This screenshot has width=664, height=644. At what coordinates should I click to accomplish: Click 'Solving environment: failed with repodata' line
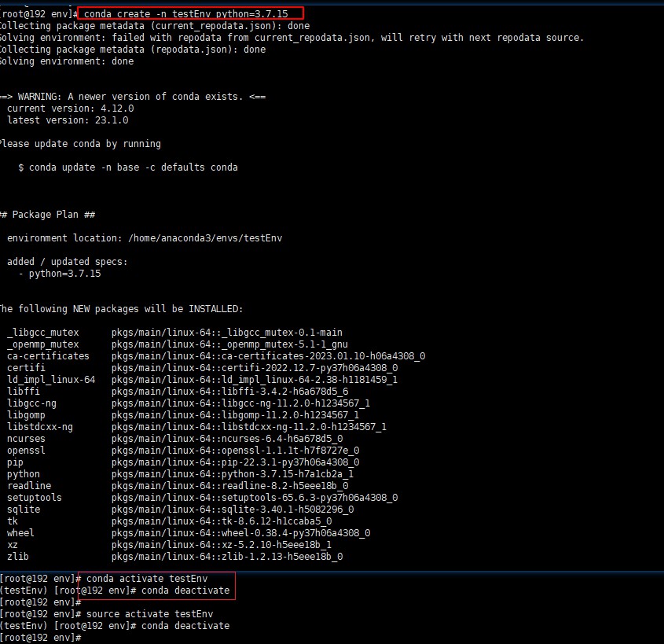[292, 38]
